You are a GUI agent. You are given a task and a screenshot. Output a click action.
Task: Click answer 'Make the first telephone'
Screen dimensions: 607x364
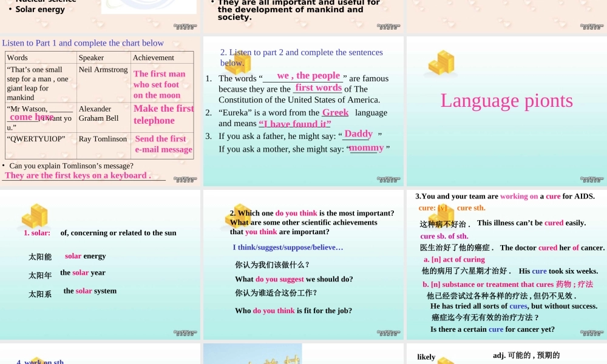click(164, 115)
